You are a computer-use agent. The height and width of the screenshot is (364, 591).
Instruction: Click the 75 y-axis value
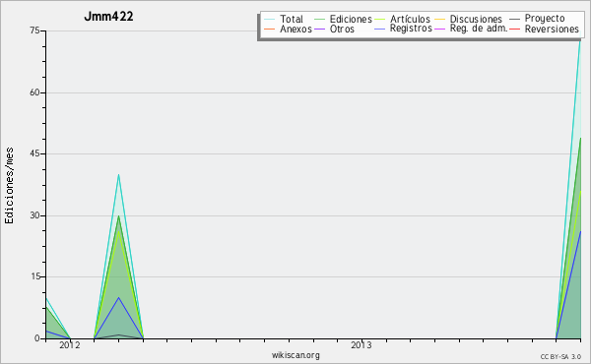34,30
